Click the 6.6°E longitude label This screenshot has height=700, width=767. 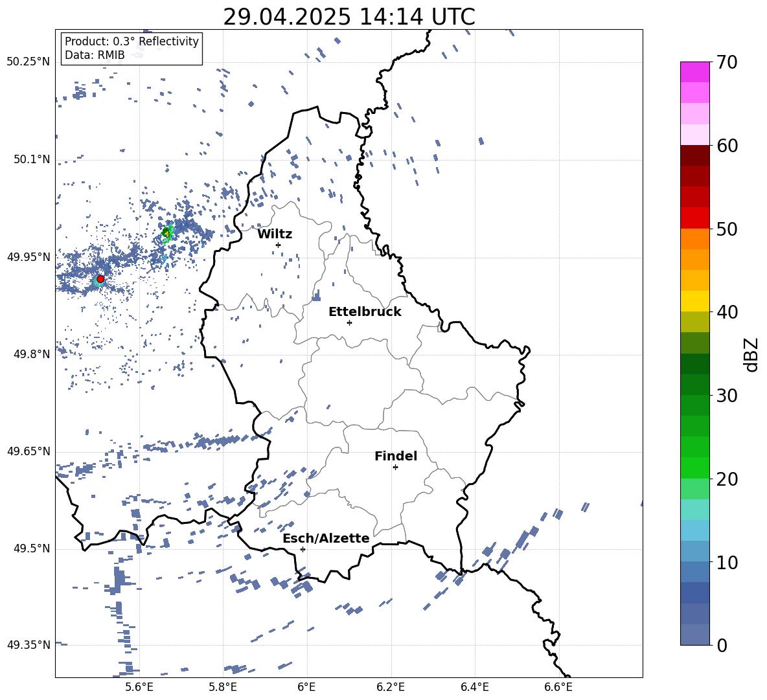[558, 687]
